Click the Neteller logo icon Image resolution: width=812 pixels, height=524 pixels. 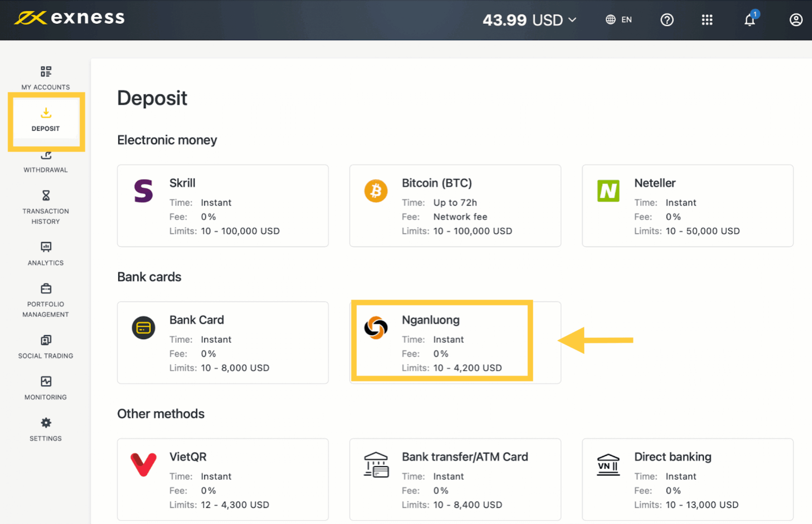click(608, 191)
